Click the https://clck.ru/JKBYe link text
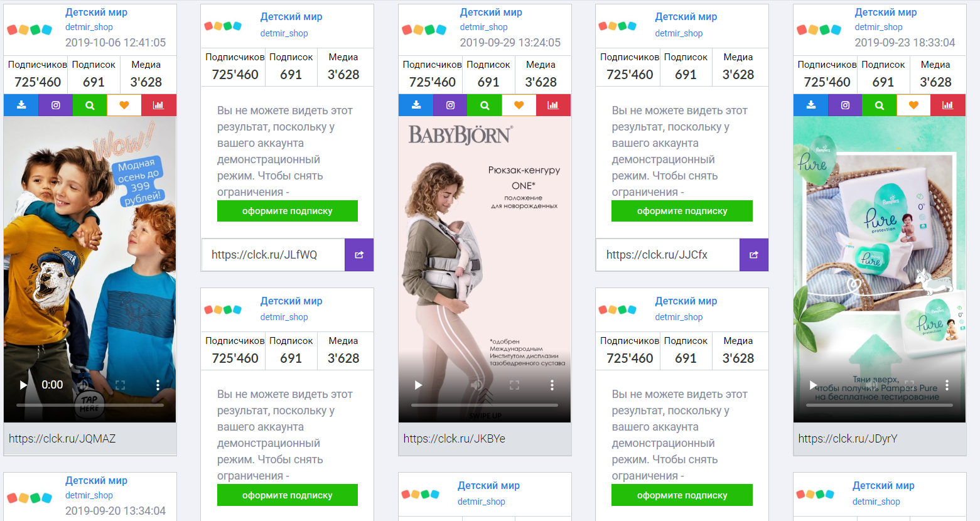The image size is (980, 521). pyautogui.click(x=455, y=439)
